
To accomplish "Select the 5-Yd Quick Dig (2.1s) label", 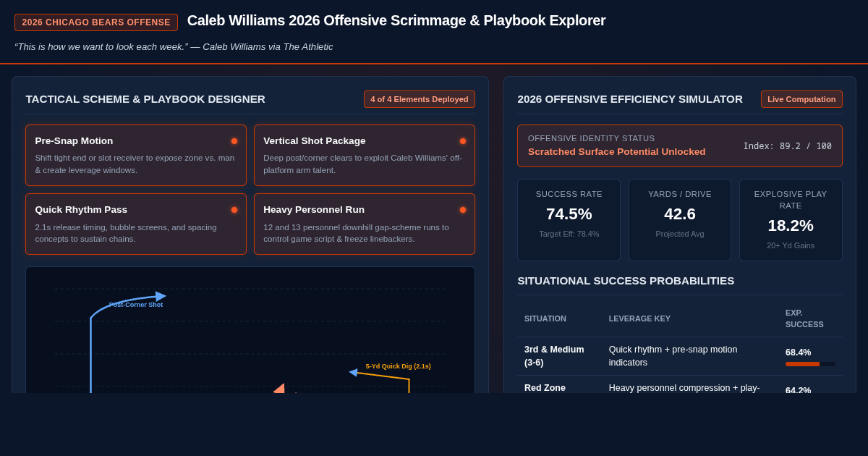I will point(399,366).
